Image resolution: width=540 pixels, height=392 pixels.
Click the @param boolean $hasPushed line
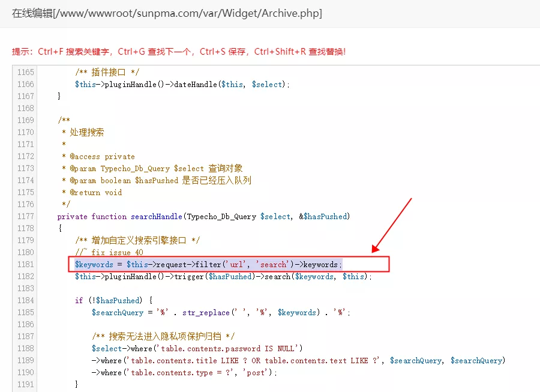[157, 181]
